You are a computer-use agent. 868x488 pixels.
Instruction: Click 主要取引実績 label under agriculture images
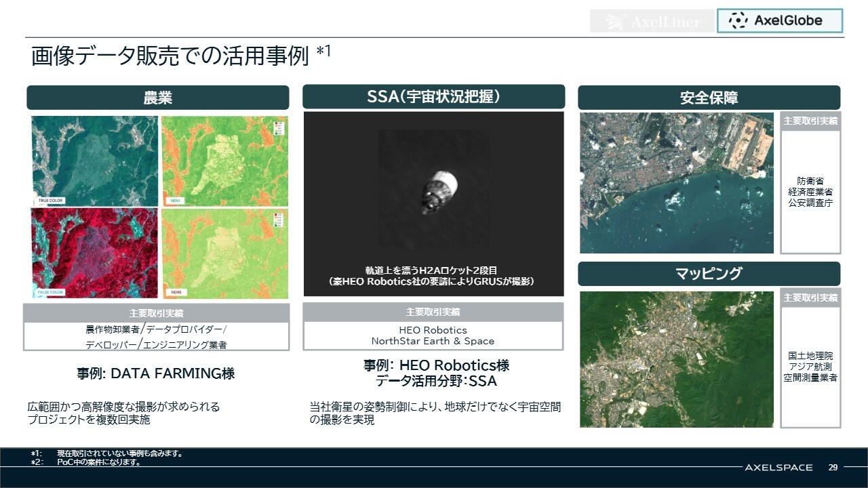pos(156,313)
